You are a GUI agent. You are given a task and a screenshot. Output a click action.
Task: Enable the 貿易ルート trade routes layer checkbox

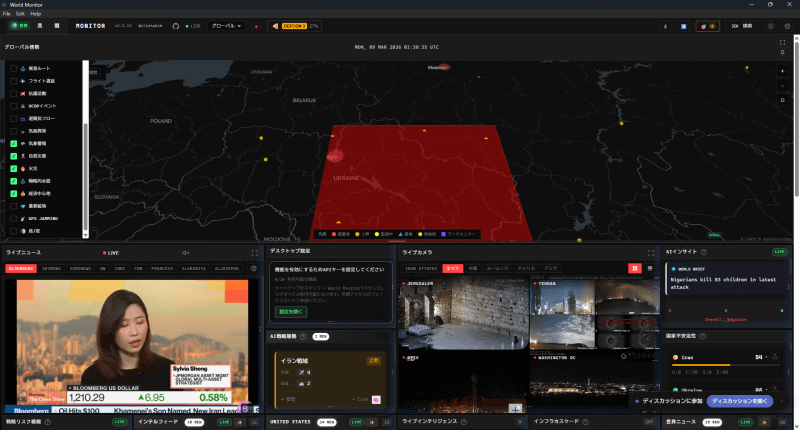point(14,68)
